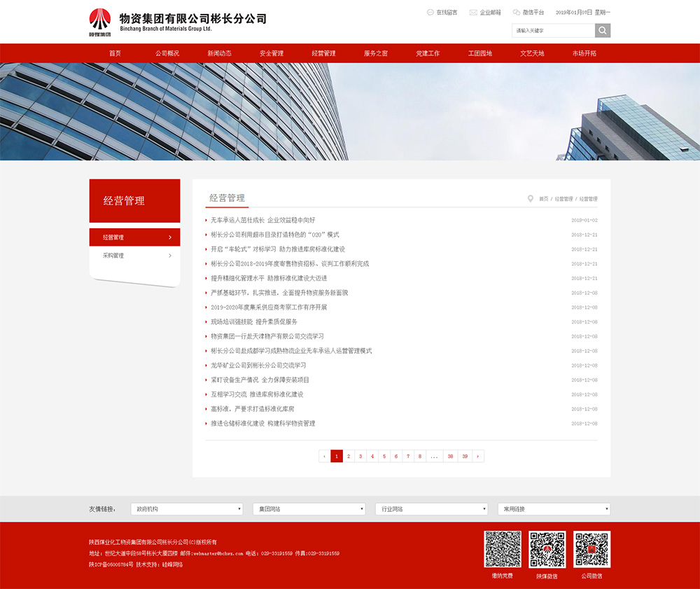Select 新闻动态 in the navigation bar
Viewport: 700px width, 589px height.
(219, 53)
